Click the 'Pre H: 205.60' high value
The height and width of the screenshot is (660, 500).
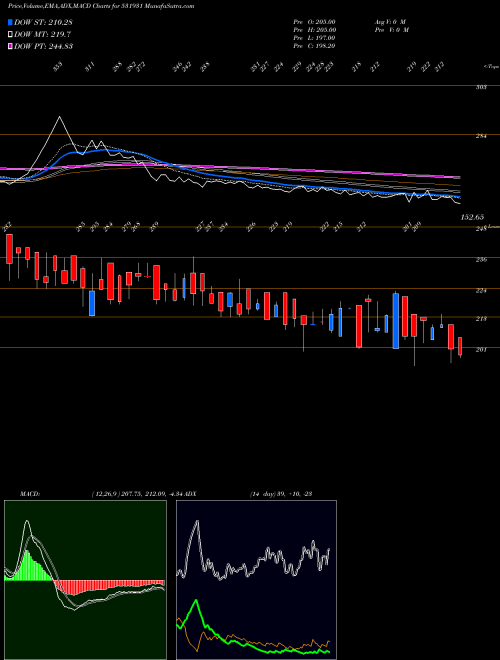[x=314, y=30]
